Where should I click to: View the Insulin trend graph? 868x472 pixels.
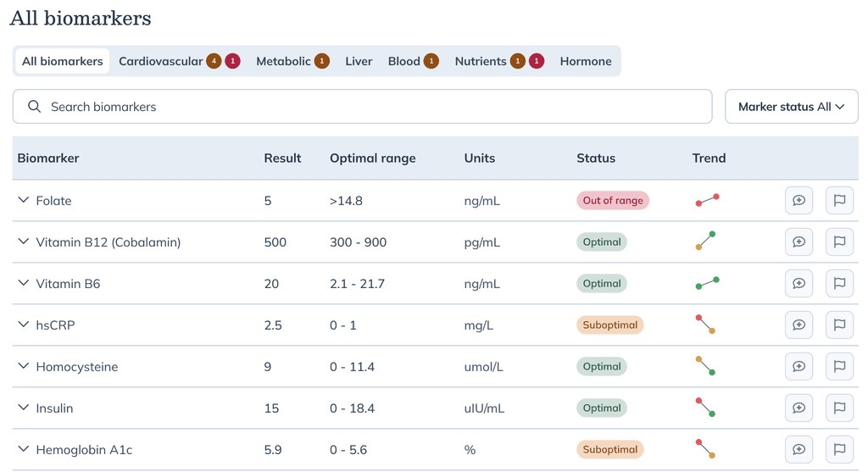(706, 408)
